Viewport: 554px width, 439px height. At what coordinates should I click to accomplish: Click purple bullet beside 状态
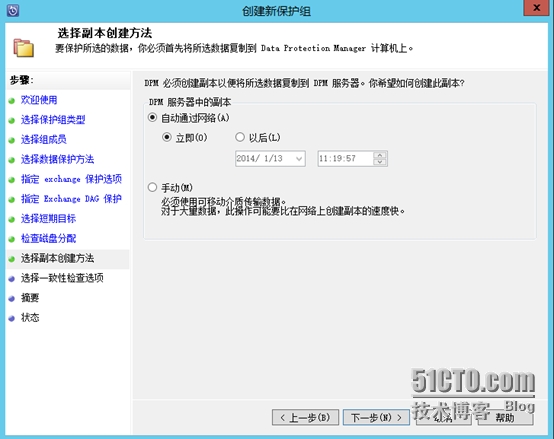[x=12, y=318]
